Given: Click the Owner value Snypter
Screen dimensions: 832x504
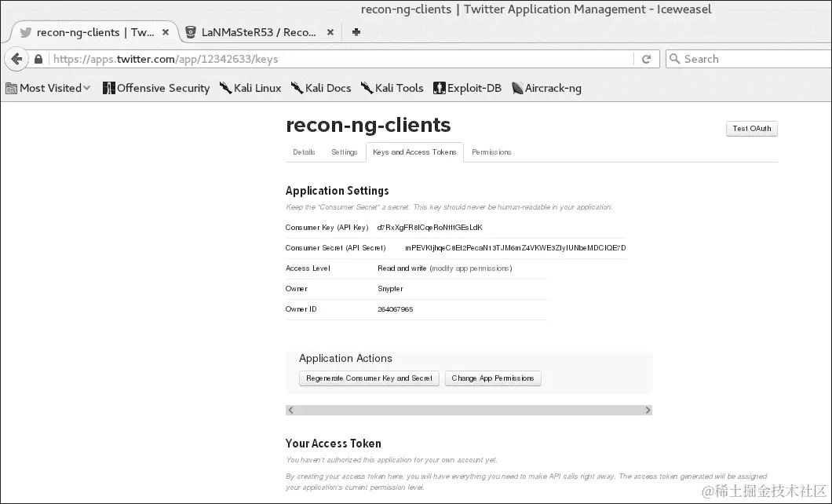Looking at the screenshot, I should pyautogui.click(x=391, y=289).
